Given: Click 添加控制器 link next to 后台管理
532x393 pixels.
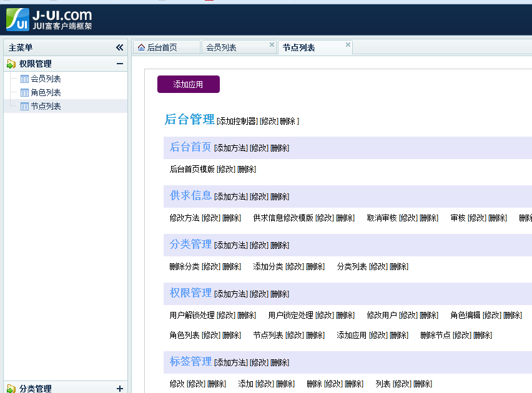Looking at the screenshot, I should [x=237, y=121].
